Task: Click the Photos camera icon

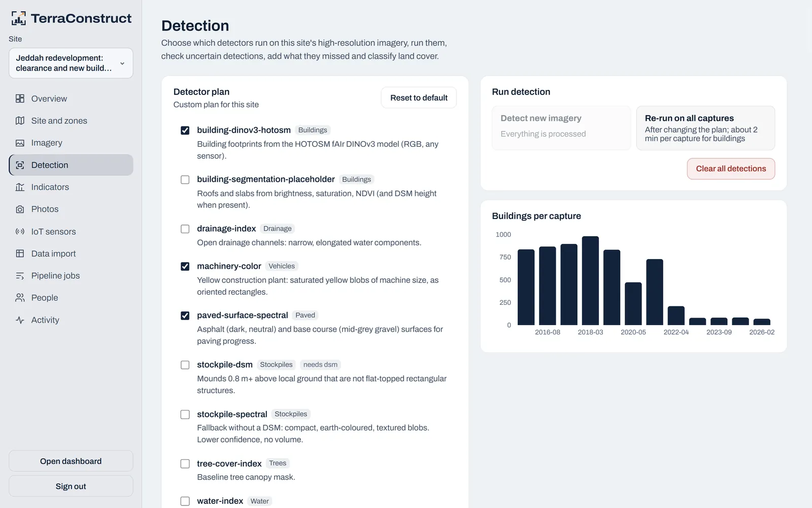Action: pyautogui.click(x=20, y=209)
